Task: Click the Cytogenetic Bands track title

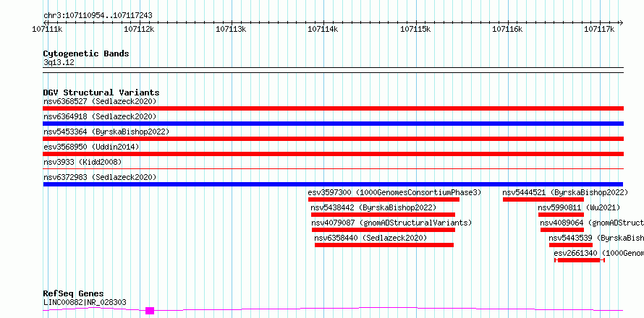Action: coord(86,53)
